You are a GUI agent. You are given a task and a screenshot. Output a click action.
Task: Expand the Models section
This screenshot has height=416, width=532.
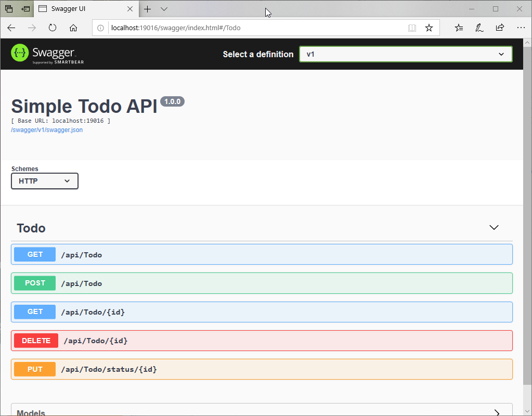click(x=497, y=412)
